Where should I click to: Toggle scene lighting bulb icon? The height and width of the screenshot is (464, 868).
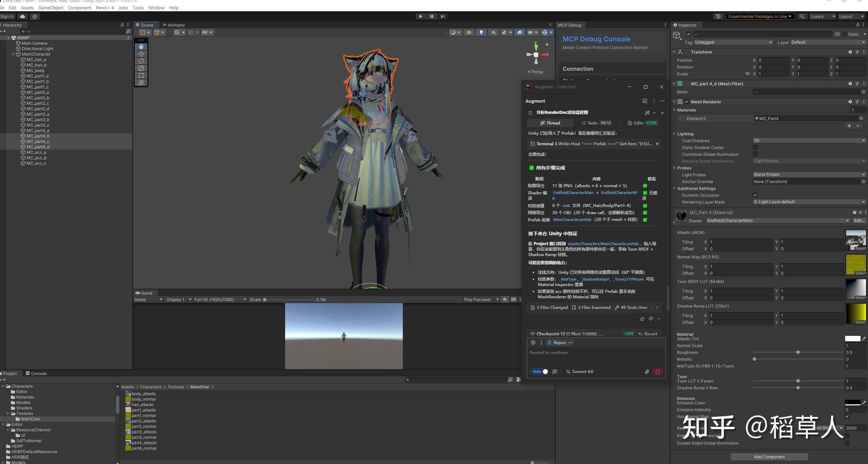click(x=481, y=32)
